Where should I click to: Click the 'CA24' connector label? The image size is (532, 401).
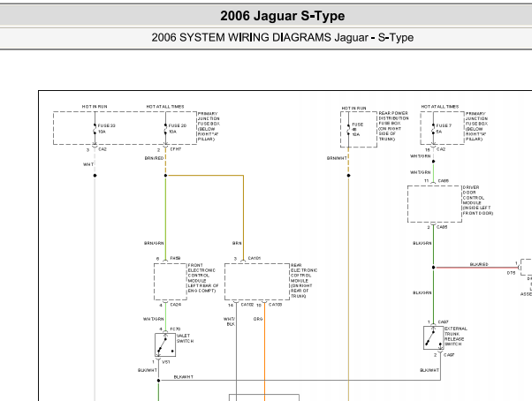click(175, 305)
